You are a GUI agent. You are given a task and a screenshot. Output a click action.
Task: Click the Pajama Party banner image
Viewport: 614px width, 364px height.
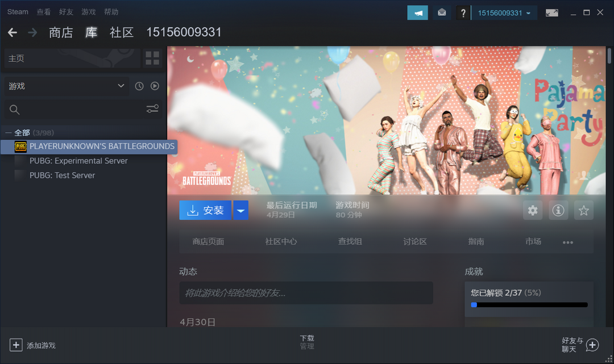click(386, 120)
